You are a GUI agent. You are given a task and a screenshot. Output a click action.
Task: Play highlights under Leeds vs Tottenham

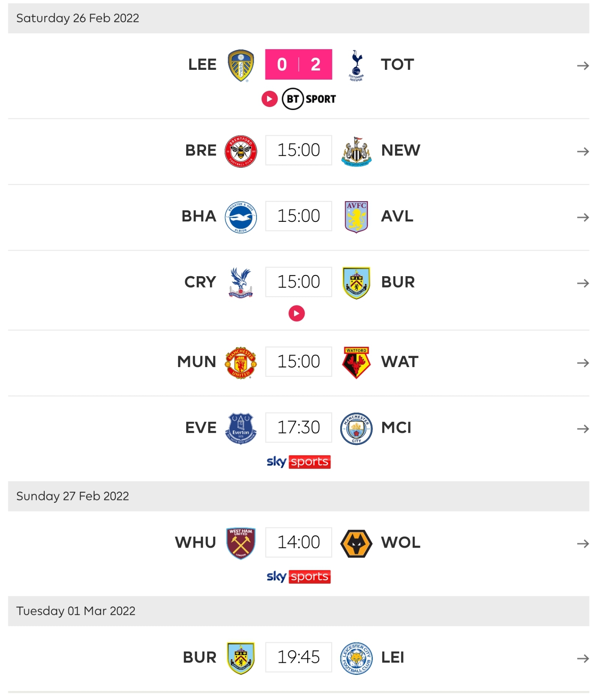269,99
